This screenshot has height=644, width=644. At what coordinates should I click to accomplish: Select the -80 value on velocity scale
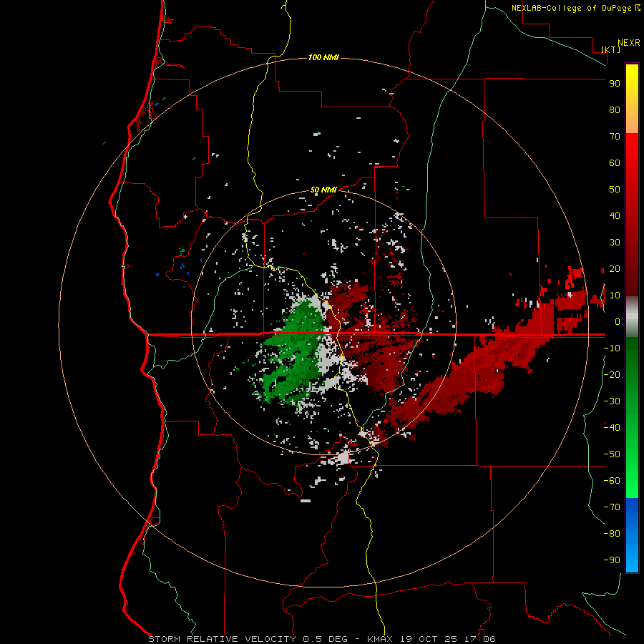pyautogui.click(x=612, y=534)
